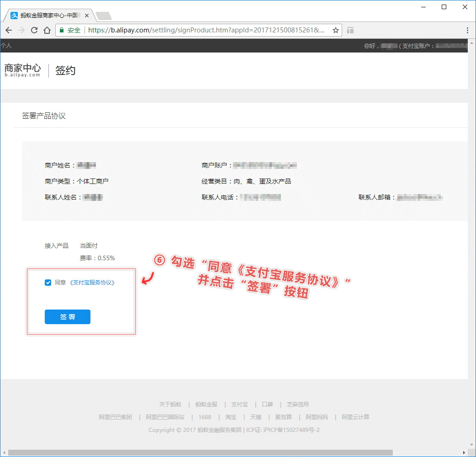The image size is (476, 457).
Task: Click the 经营类目：肉、禽、蛋及水产品 text
Action: 246,181
